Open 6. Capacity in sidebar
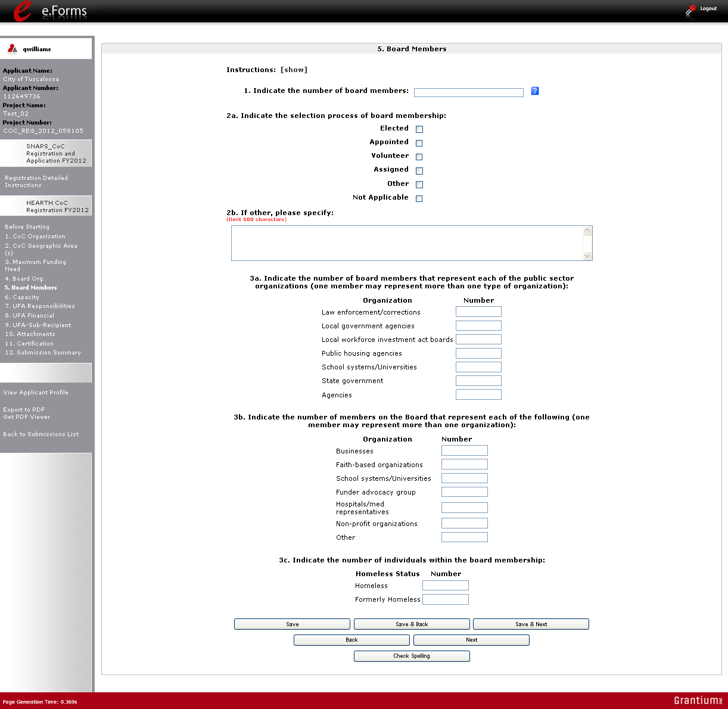Image resolution: width=728 pixels, height=709 pixels. [22, 297]
